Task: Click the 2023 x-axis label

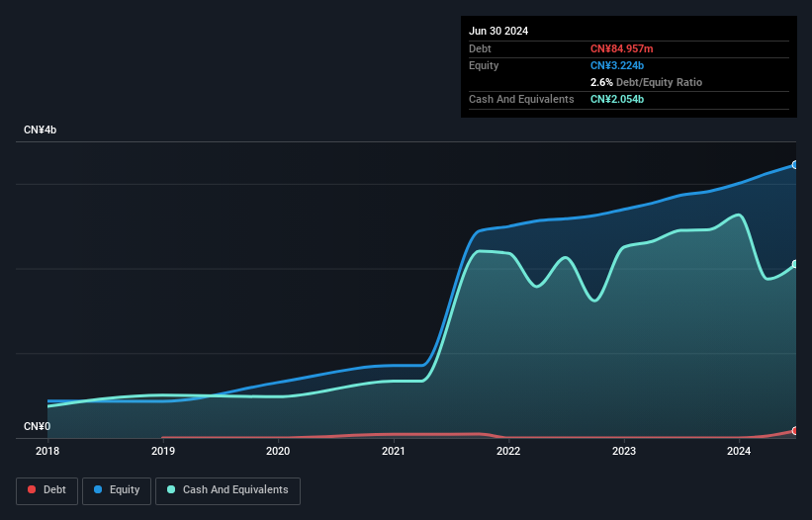Action: pos(624,451)
